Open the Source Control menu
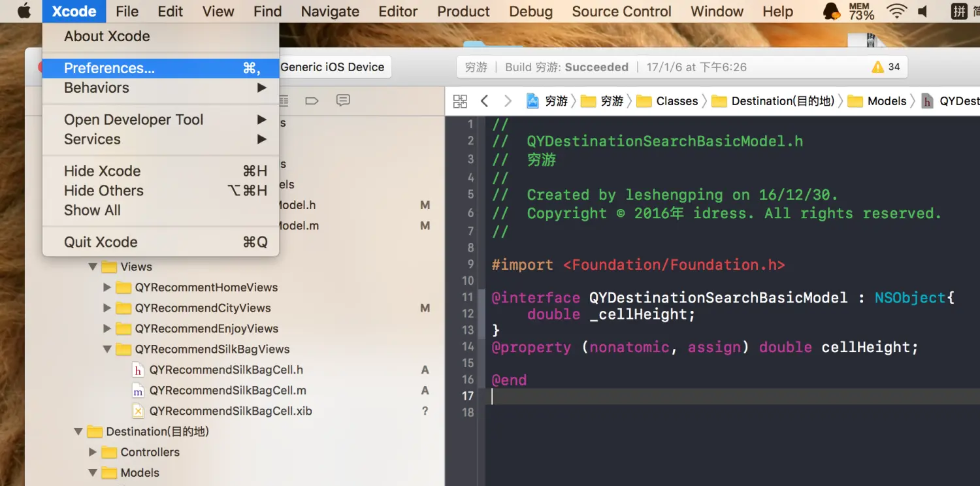Viewport: 980px width, 486px height. [621, 11]
